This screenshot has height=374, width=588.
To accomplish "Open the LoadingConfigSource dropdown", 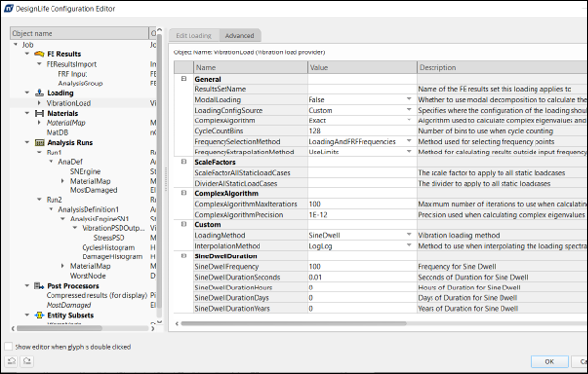I will point(409,110).
